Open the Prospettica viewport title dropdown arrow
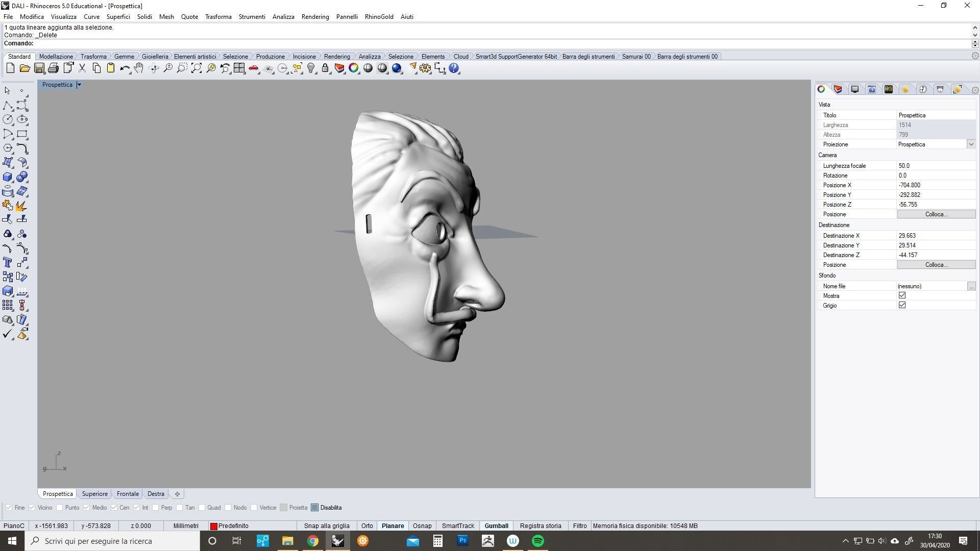The width and height of the screenshot is (980, 551). tap(79, 85)
